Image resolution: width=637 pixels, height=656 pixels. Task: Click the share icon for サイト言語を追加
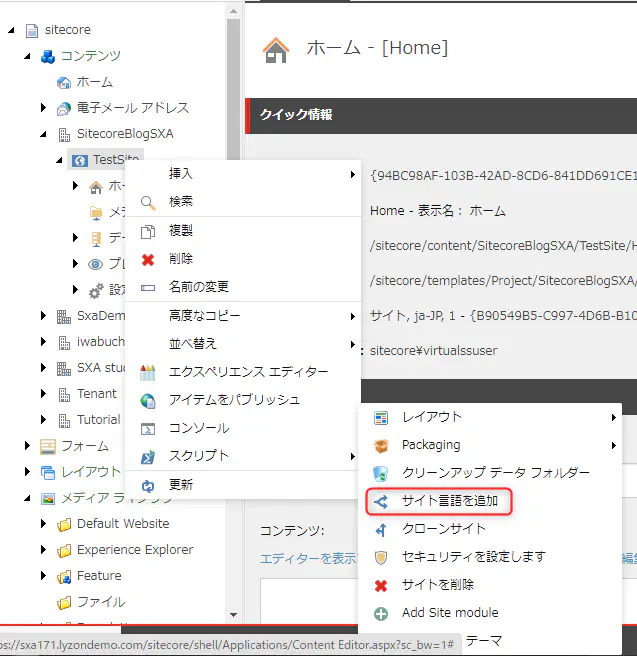[x=381, y=502]
